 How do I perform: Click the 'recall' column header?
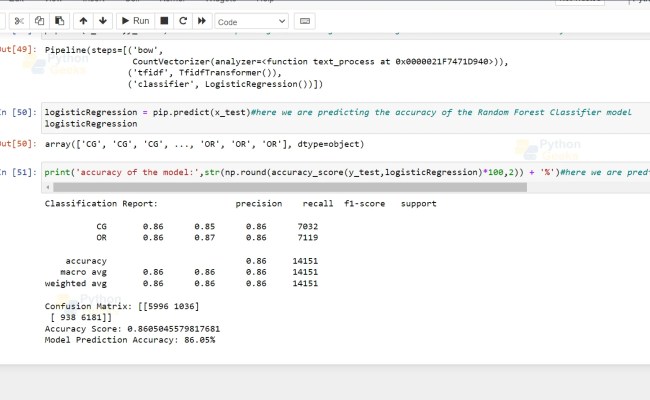point(318,204)
